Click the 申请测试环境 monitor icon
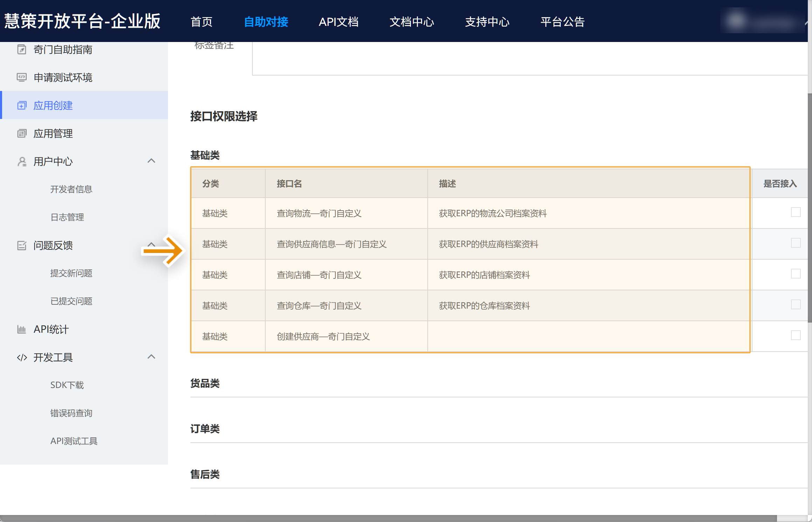This screenshot has width=812, height=522. [22, 77]
